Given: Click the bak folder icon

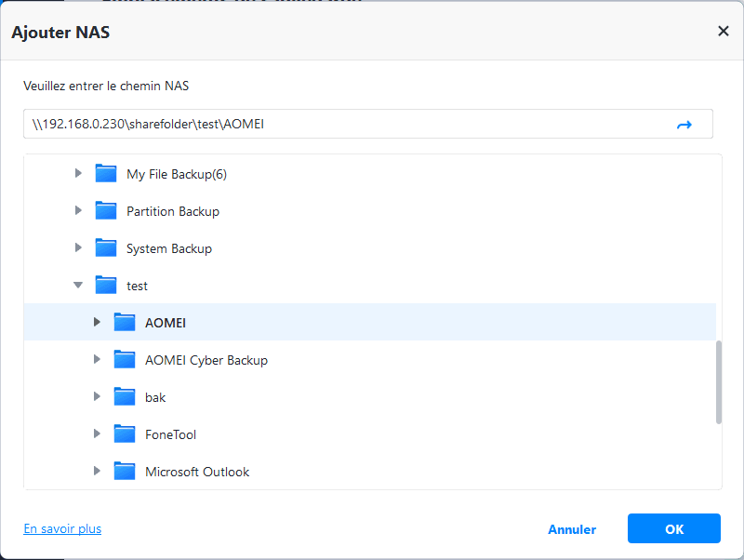Looking at the screenshot, I should coord(125,397).
